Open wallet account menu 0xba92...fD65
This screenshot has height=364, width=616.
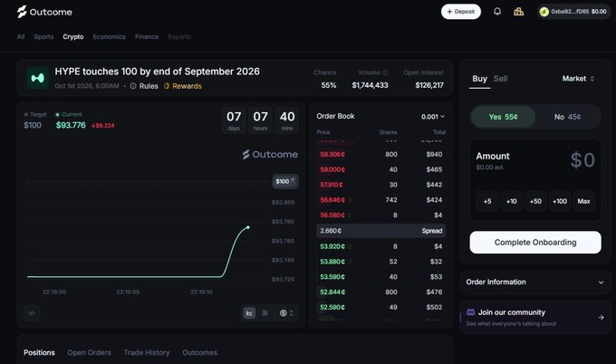click(x=573, y=12)
